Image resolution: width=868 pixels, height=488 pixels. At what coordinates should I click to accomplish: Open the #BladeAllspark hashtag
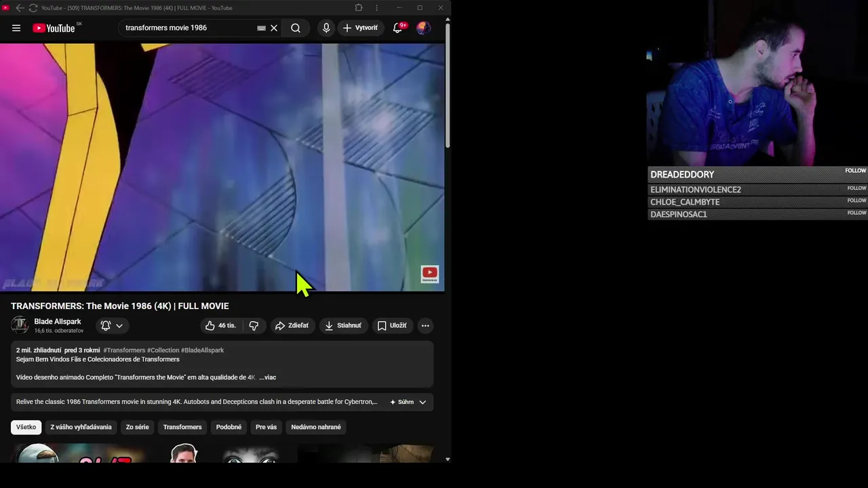point(202,350)
